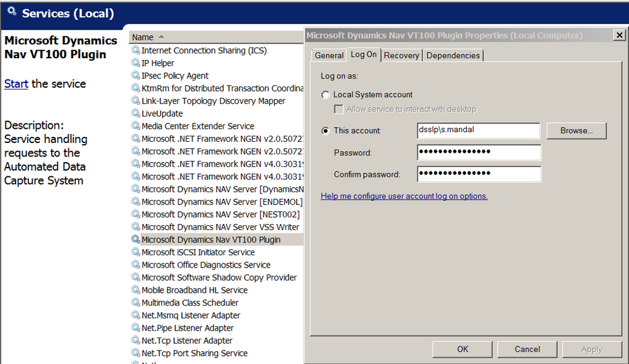Select the IPsec Policy Agent service icon
Screen dimensions: 629x364
pyautogui.click(x=136, y=76)
